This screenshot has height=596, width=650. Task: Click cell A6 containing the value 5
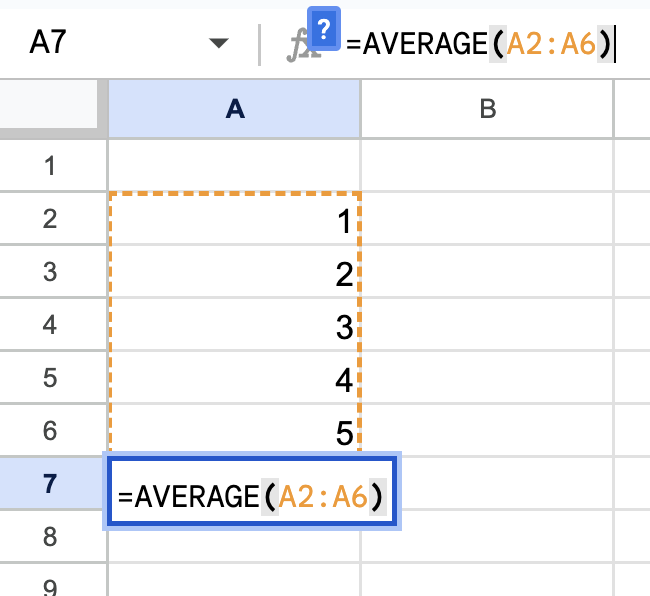point(234,431)
